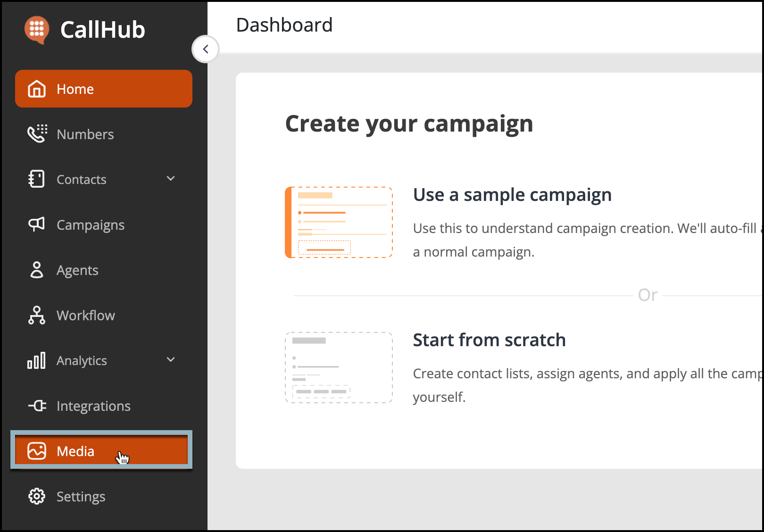Click the Analytics bar chart icon
This screenshot has height=532, width=764.
click(x=37, y=360)
